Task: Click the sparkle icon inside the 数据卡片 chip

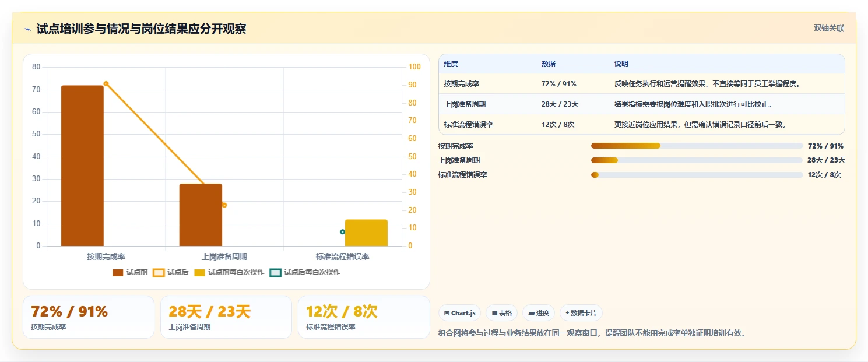Action: 567,313
